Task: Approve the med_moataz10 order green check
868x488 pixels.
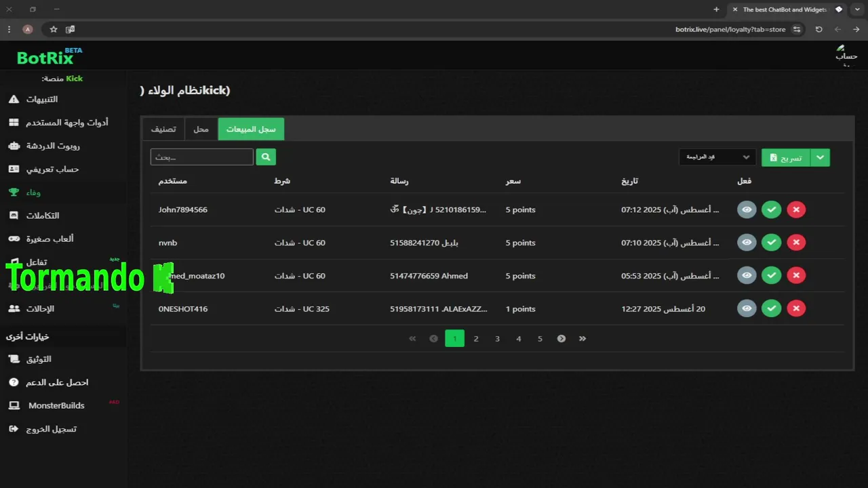Action: click(x=771, y=276)
